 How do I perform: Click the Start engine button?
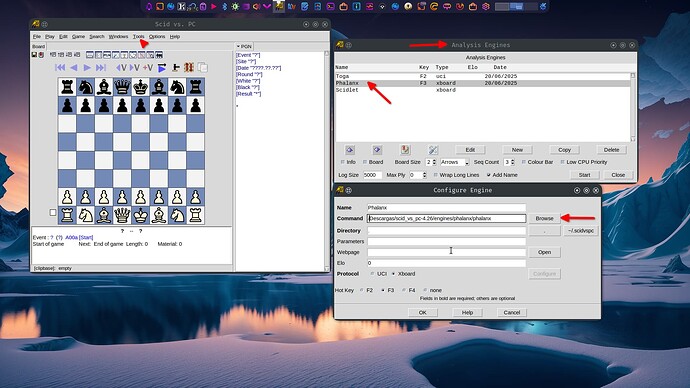584,175
